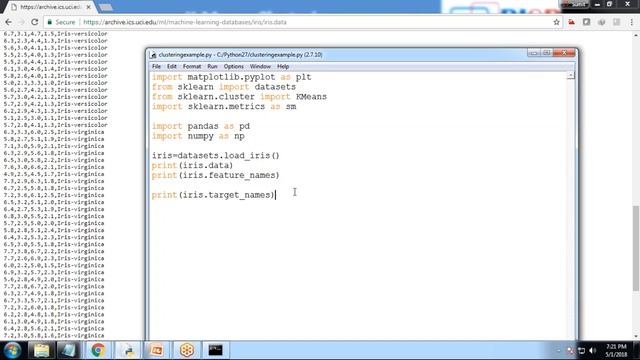Reload the Chrome page
The image size is (640, 360).
tap(35, 22)
